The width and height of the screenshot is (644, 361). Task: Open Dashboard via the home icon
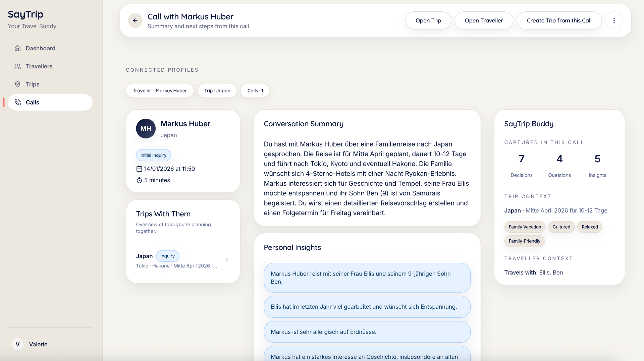click(17, 48)
